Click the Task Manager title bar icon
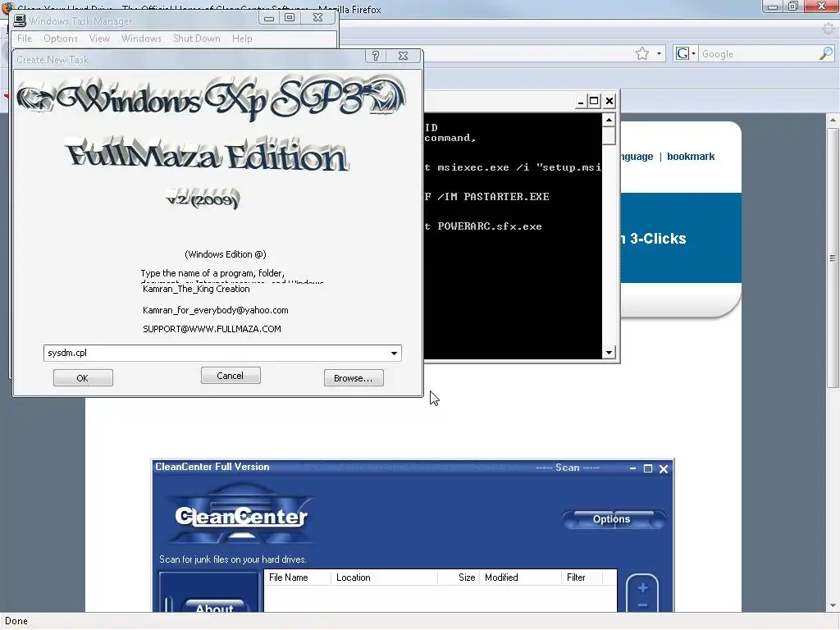840x630 pixels. coord(20,21)
